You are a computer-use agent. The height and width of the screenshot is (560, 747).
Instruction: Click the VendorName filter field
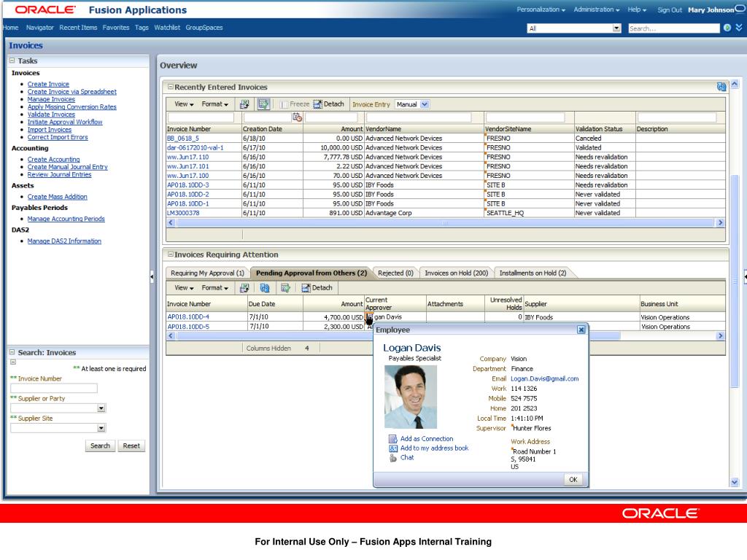pos(419,117)
